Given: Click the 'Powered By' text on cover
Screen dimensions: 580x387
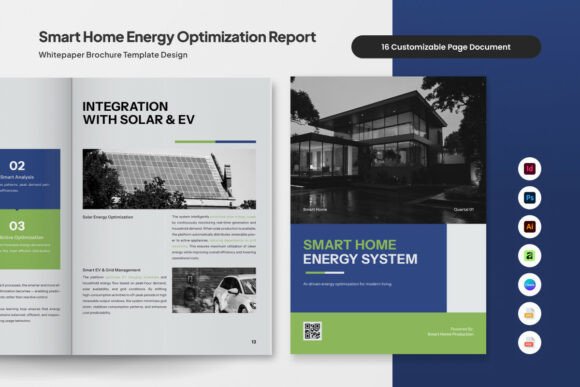Looking at the screenshot, I should click(462, 329).
